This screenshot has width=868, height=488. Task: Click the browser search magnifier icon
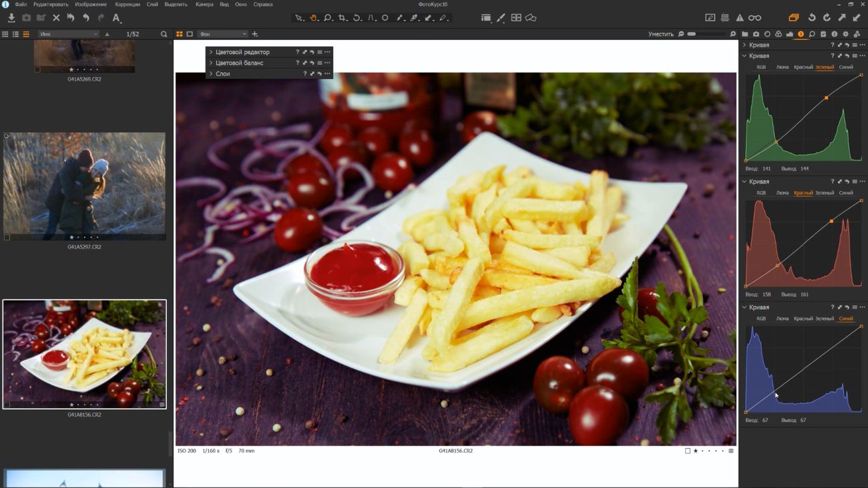164,34
